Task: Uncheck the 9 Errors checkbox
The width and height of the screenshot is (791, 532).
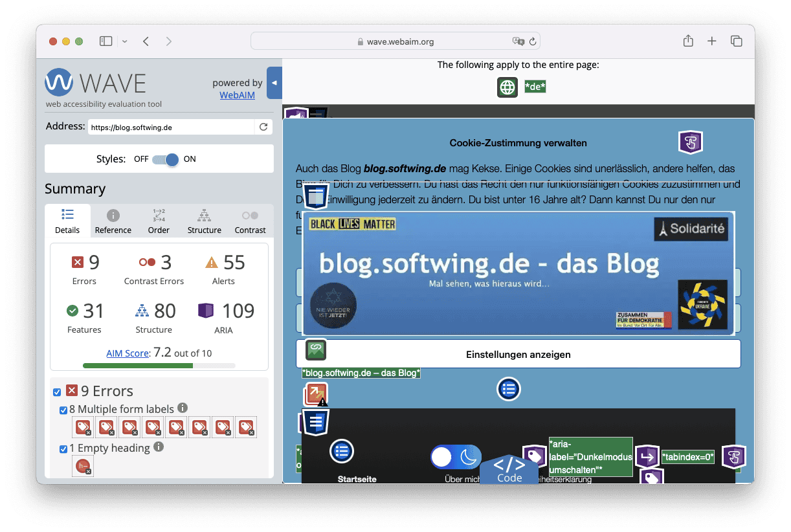Action: coord(57,392)
